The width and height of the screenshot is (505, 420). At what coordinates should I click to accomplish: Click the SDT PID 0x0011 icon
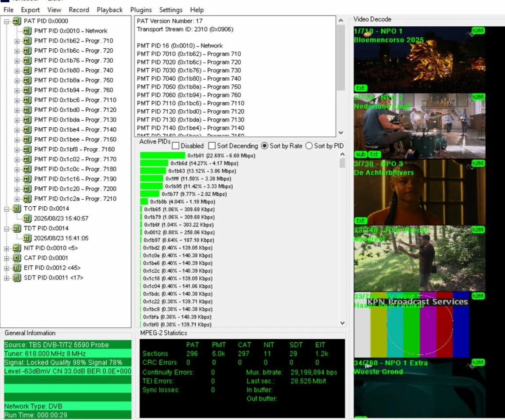(16, 278)
